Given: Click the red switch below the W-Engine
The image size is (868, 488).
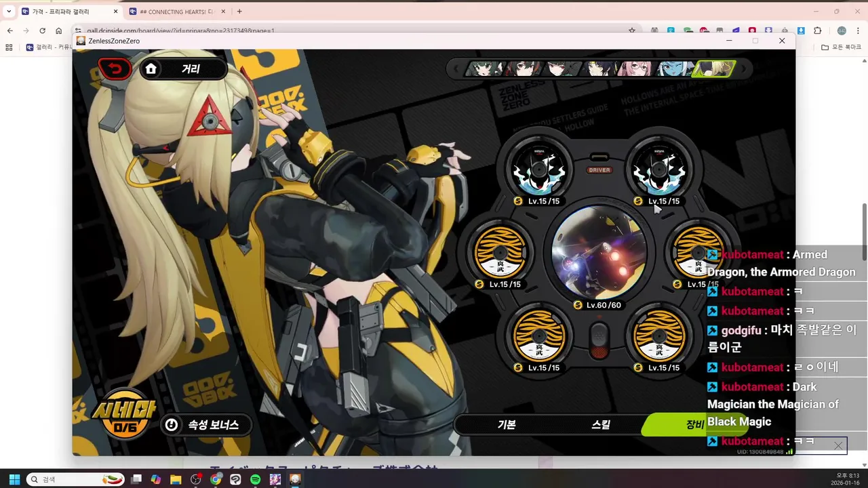Looking at the screenshot, I should click(x=599, y=340).
